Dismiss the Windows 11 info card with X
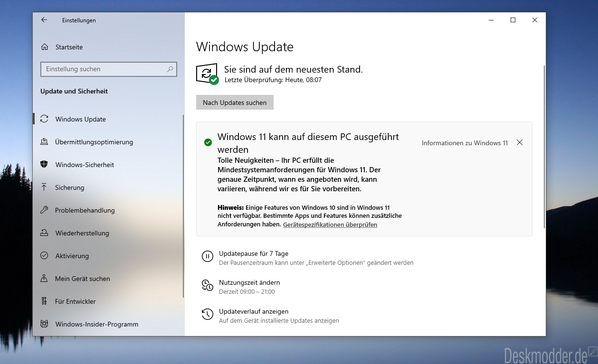The width and height of the screenshot is (598, 364). [520, 142]
